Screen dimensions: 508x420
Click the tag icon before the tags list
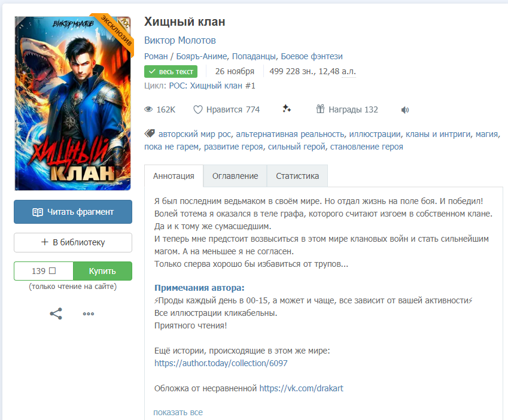click(150, 133)
